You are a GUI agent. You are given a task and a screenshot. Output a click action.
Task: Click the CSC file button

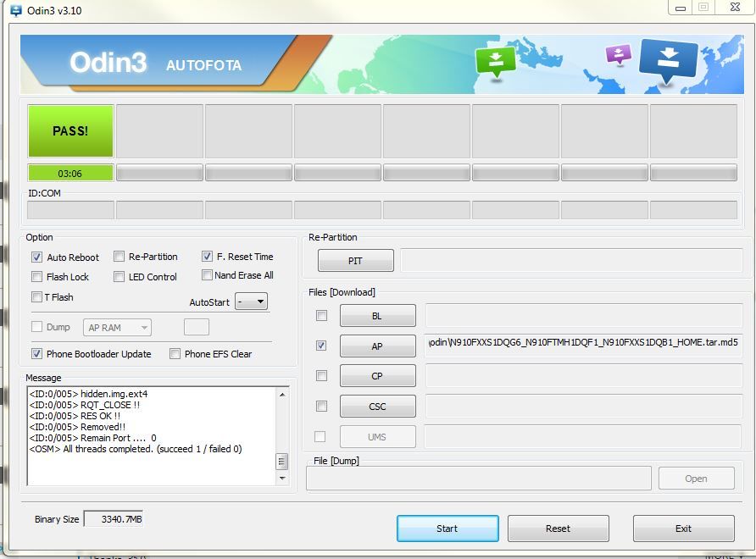[377, 407]
